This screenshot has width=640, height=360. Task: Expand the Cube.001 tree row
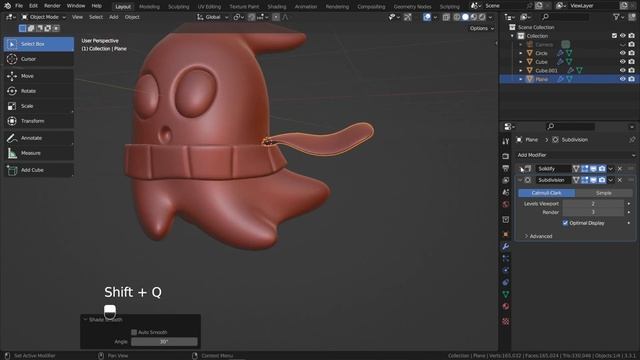(521, 70)
